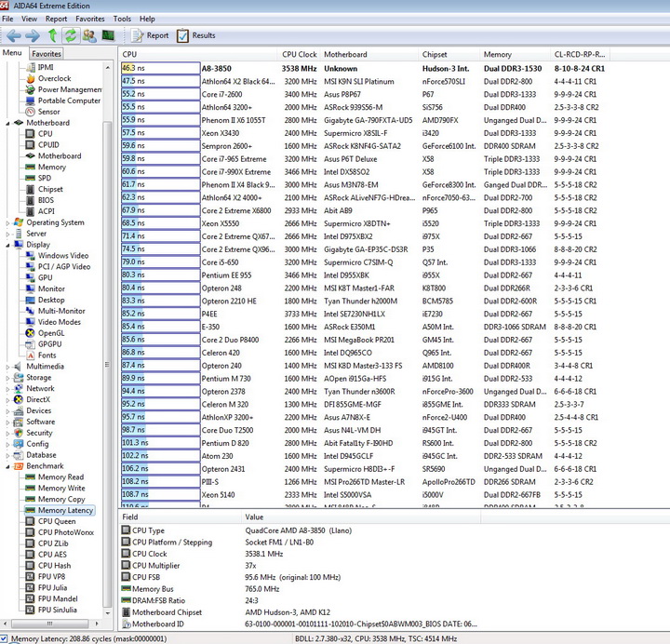The image size is (670, 644).
Task: Select the FPU SinJulia tree item
Action: pos(58,610)
